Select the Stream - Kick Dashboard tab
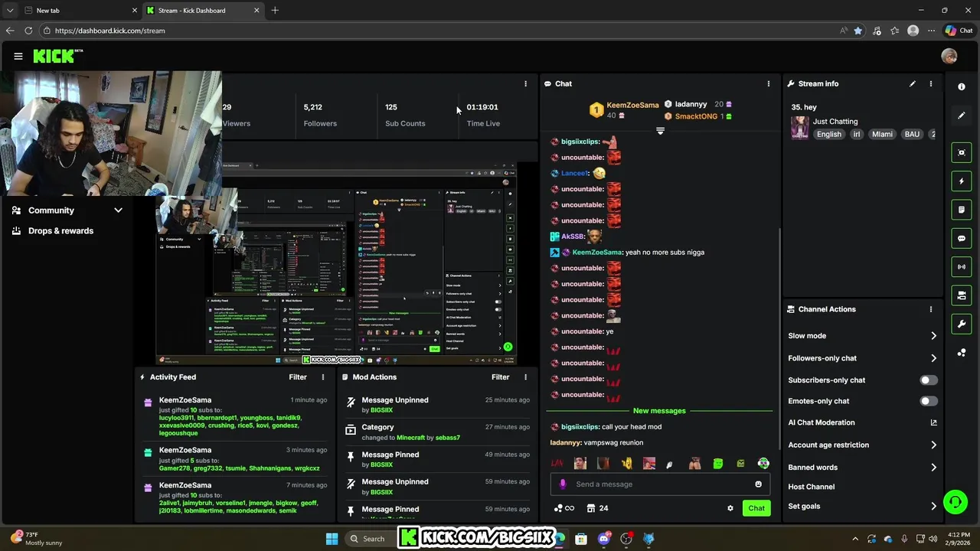Viewport: 980px width, 551px height. [203, 11]
